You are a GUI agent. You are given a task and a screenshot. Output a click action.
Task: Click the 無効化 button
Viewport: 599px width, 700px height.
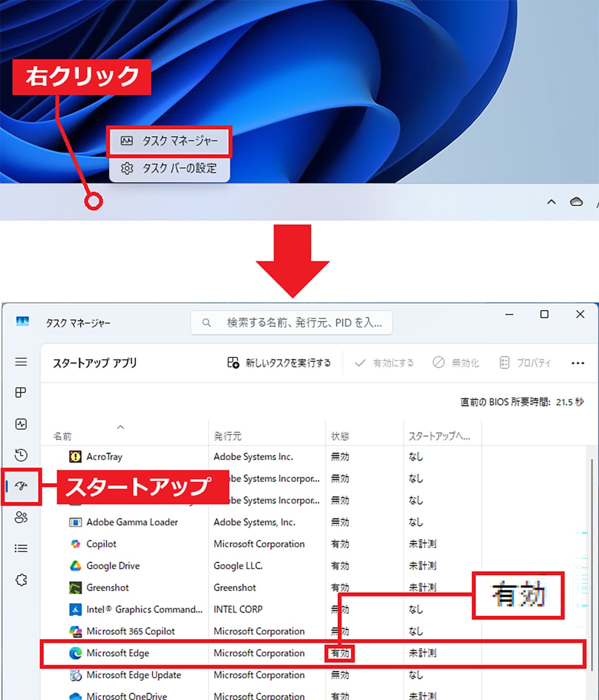pyautogui.click(x=456, y=363)
